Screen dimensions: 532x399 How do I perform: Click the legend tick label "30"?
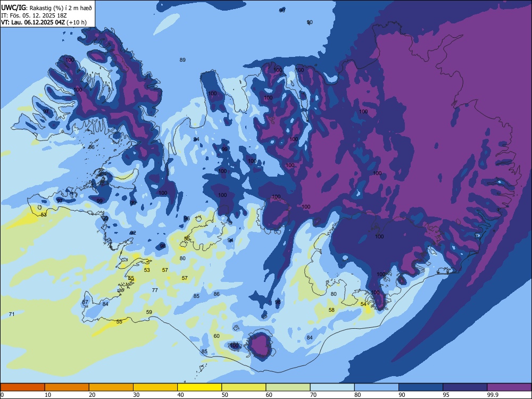[136, 395]
